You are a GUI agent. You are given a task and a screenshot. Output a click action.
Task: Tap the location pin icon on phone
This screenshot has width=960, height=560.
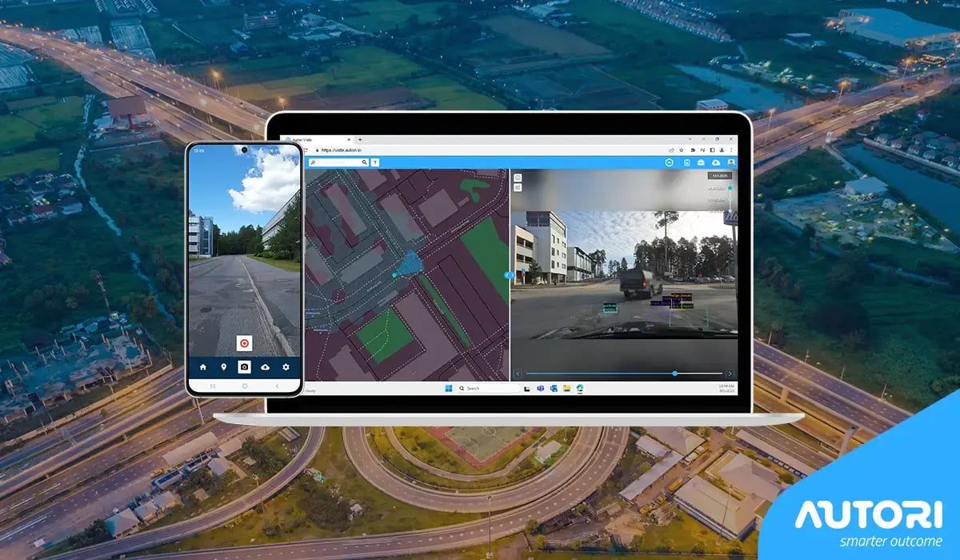223,366
